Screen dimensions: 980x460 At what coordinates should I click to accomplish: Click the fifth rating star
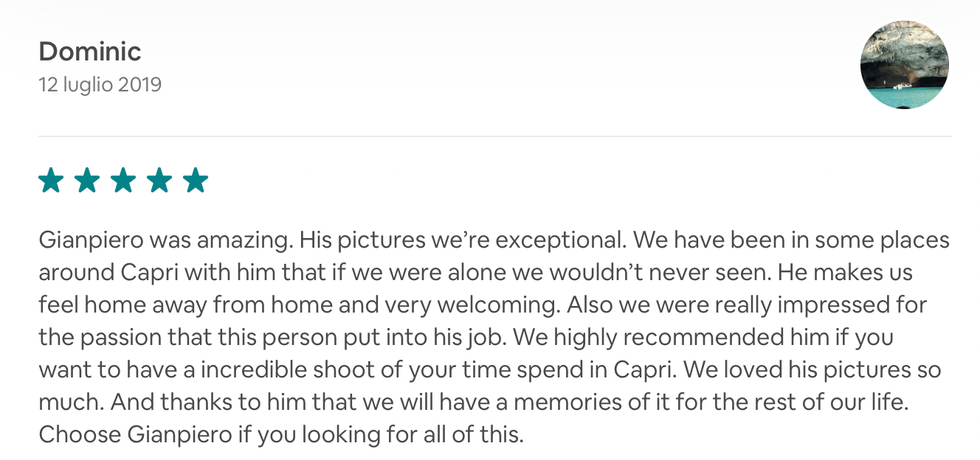196,180
